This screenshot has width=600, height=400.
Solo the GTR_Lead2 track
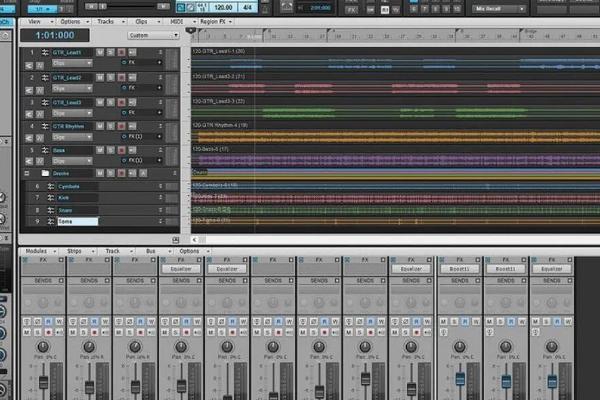click(x=111, y=78)
